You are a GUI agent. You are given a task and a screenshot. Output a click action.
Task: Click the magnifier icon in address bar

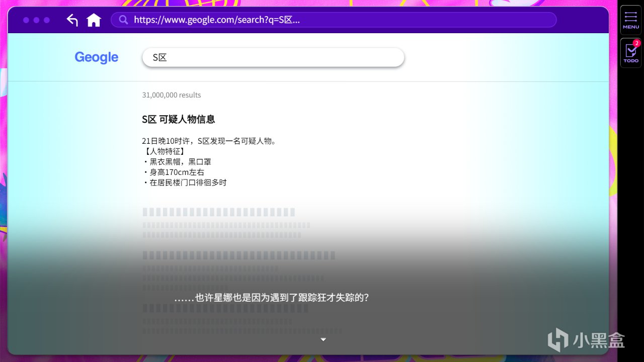(123, 20)
